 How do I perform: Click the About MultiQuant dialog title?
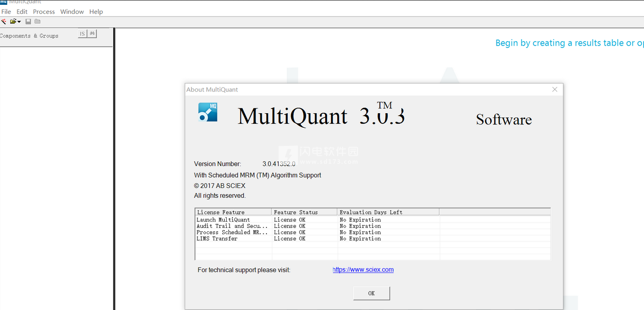coord(212,89)
